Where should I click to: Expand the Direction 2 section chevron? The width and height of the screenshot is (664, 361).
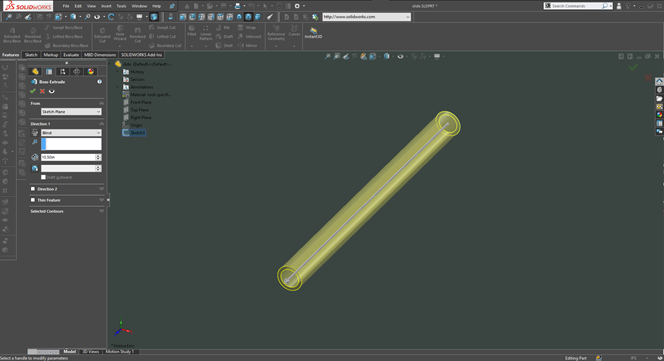tap(102, 189)
